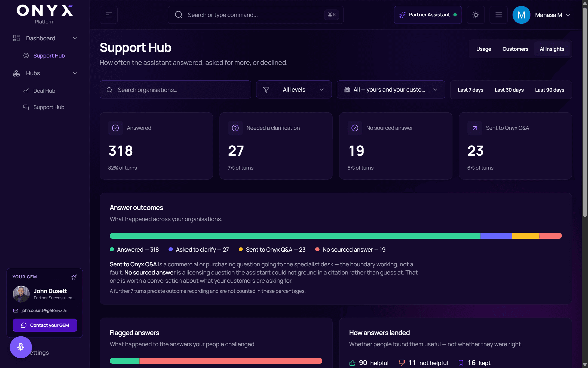Click the Answered checkmark icon on card
Screen dimensions: 588x368
pyautogui.click(x=115, y=128)
